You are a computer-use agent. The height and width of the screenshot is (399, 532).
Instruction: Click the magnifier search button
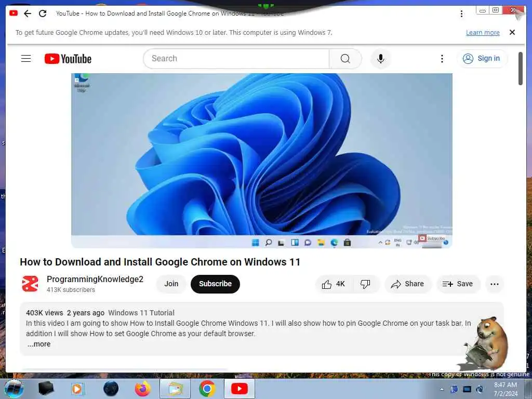(345, 59)
